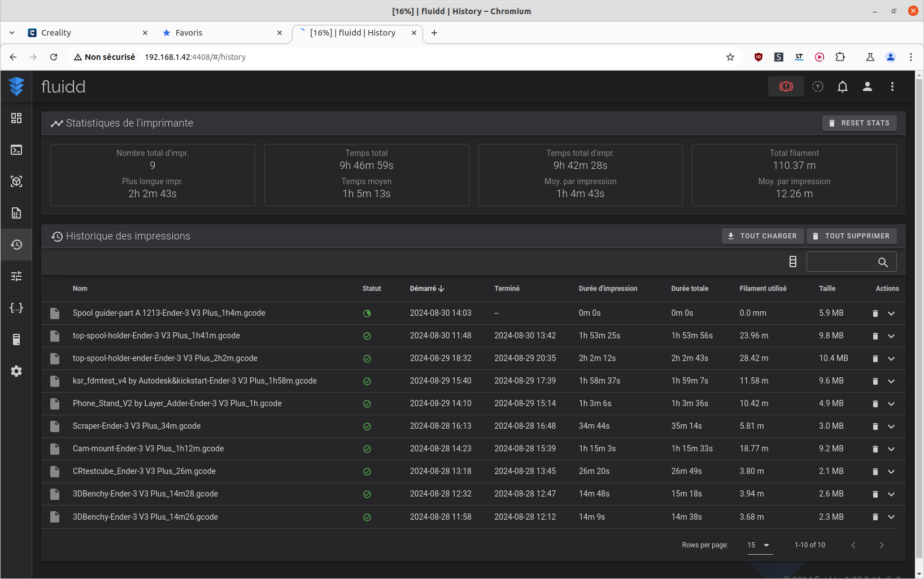Bookmark this page with star icon

[x=730, y=57]
